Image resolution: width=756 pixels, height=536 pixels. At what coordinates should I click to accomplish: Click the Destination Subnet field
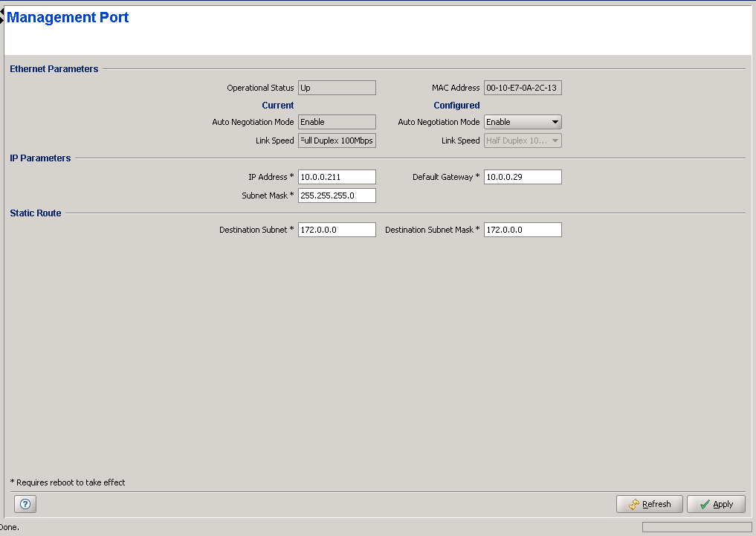(x=337, y=230)
